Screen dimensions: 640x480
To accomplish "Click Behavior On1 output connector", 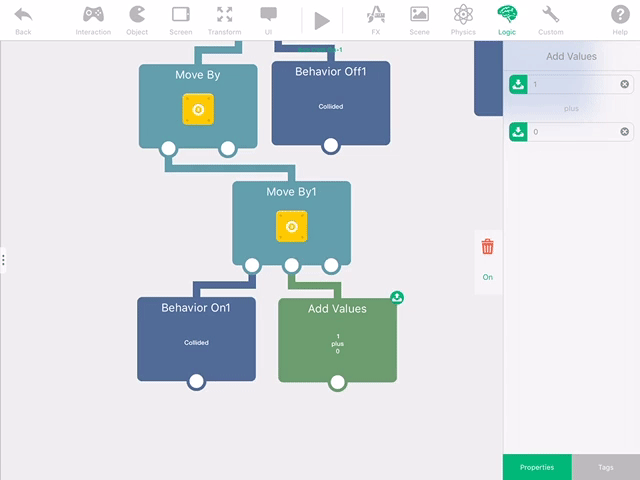I will (196, 381).
